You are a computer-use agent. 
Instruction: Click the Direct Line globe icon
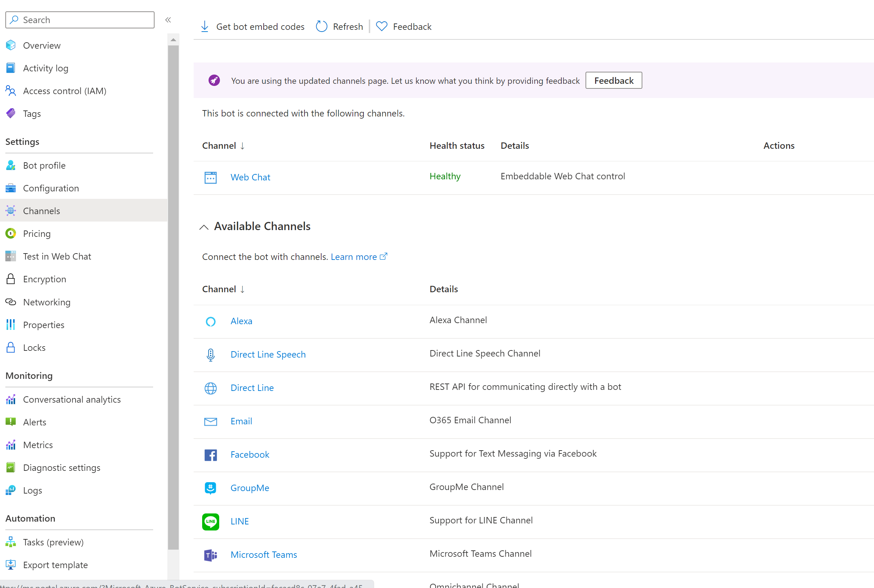coord(211,388)
